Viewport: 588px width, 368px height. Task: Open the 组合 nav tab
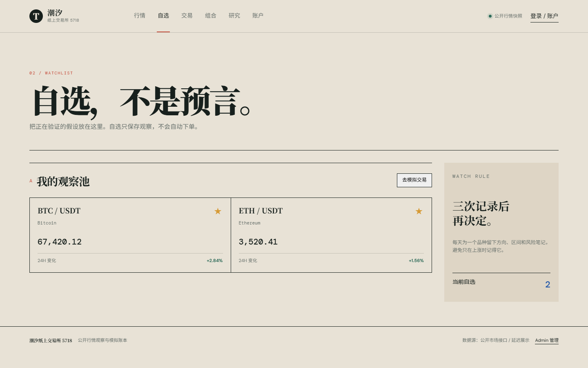(x=211, y=16)
